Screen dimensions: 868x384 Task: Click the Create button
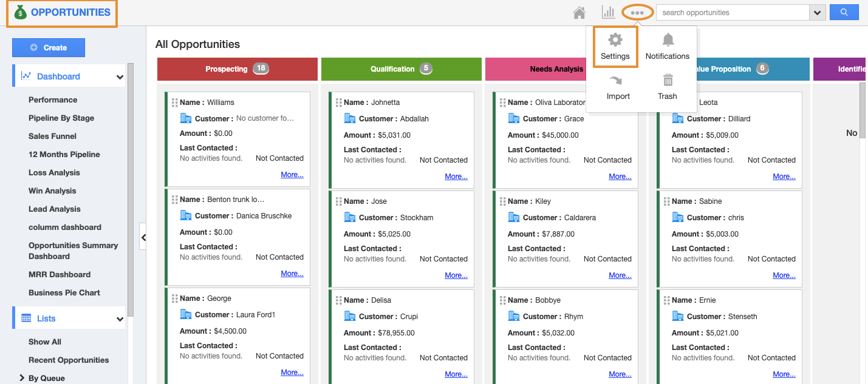tap(49, 48)
